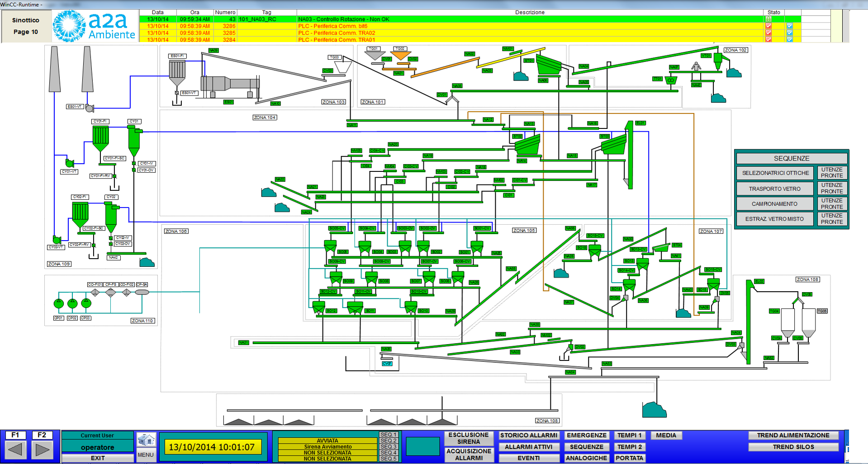Toggle blue acknowledge checkbox for alarm 3285
Image resolution: width=868 pixels, height=464 pixels.
[789, 33]
